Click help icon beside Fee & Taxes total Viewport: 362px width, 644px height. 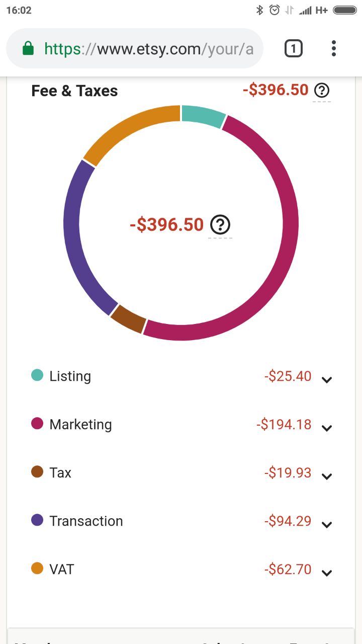pos(322,91)
